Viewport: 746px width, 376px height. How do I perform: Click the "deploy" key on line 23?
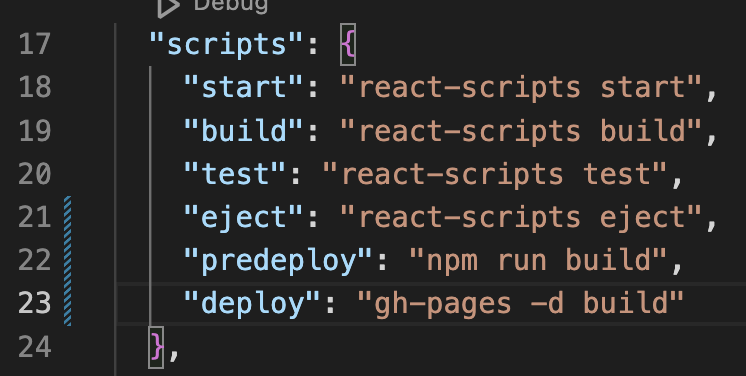click(x=252, y=304)
